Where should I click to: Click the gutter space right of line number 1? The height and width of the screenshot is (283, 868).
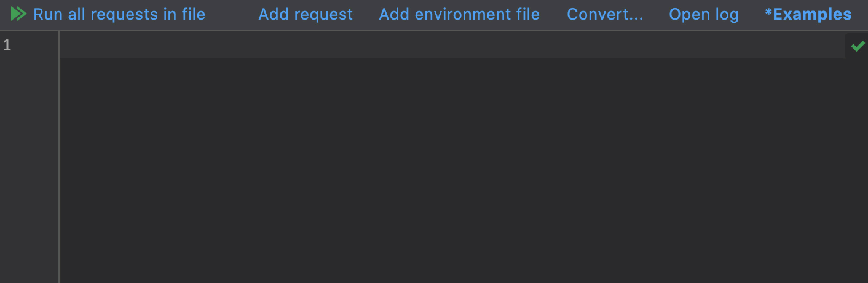[x=37, y=45]
